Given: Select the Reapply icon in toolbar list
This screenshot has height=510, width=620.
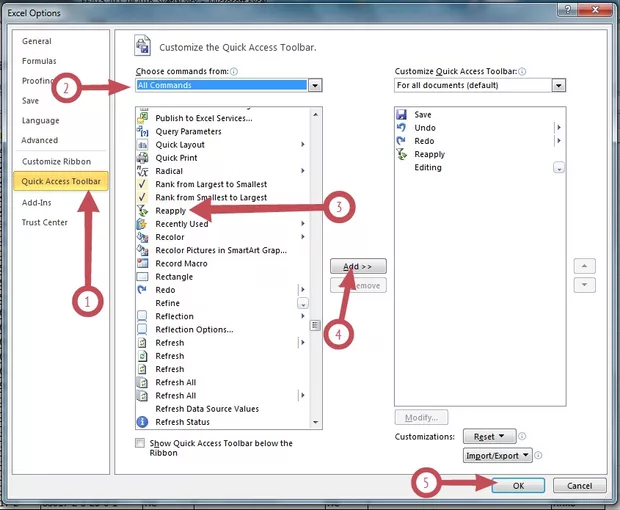Looking at the screenshot, I should (402, 154).
